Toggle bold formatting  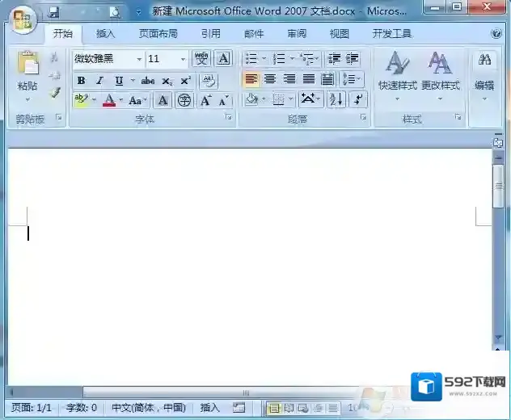[x=81, y=81]
